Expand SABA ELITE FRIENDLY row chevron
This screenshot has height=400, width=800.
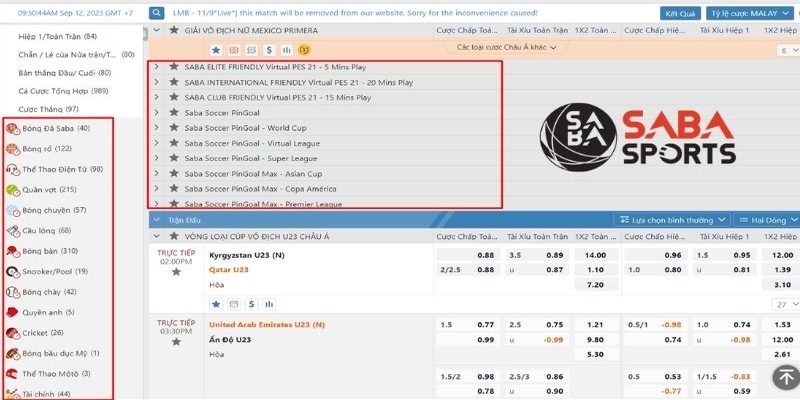point(157,66)
